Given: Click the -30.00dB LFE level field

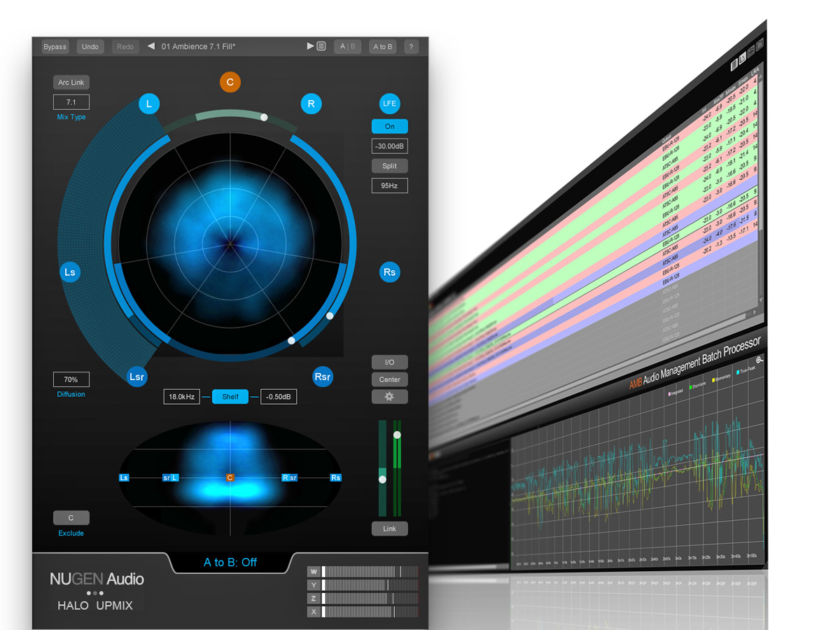Looking at the screenshot, I should (389, 146).
